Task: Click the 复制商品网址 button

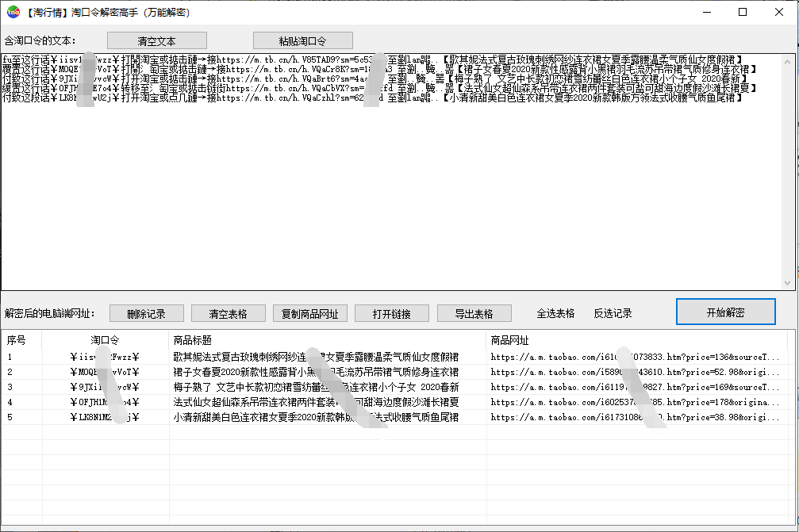Action: click(x=309, y=314)
